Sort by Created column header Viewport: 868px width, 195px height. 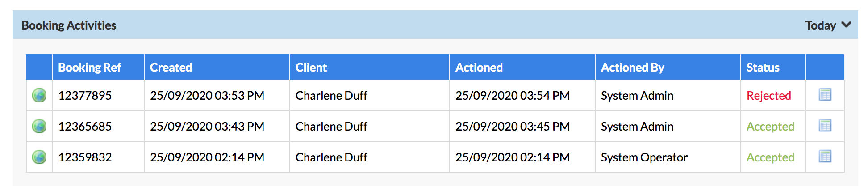tap(171, 68)
